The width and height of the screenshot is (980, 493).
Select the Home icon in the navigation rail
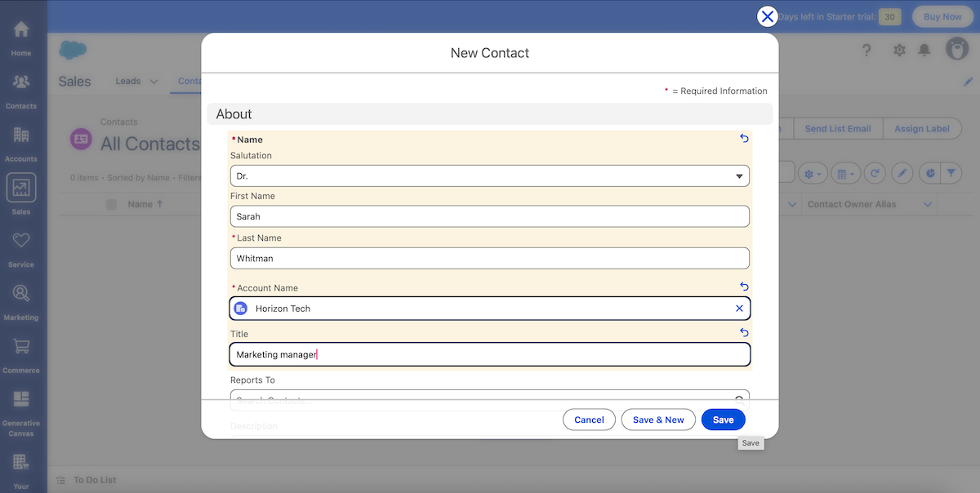[x=21, y=33]
